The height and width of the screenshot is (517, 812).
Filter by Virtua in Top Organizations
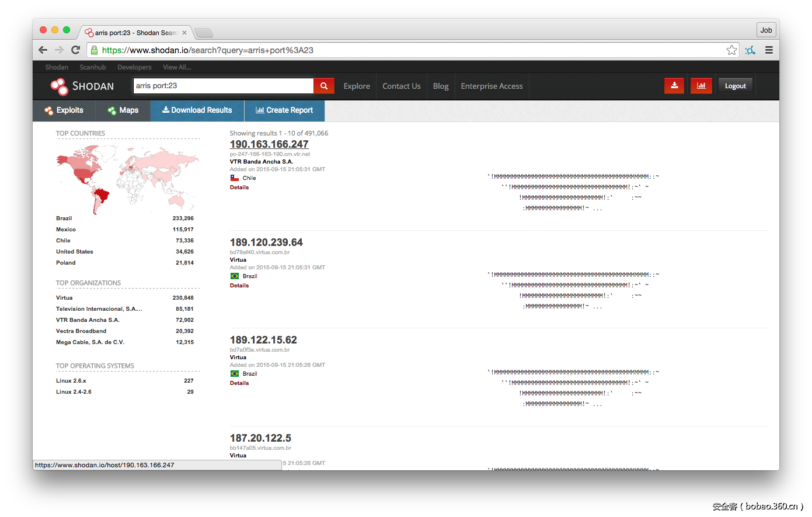[x=64, y=298]
